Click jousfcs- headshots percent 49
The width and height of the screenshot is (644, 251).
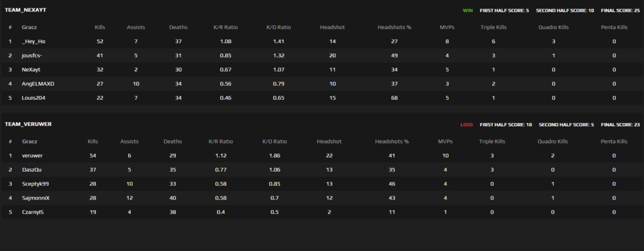click(394, 55)
